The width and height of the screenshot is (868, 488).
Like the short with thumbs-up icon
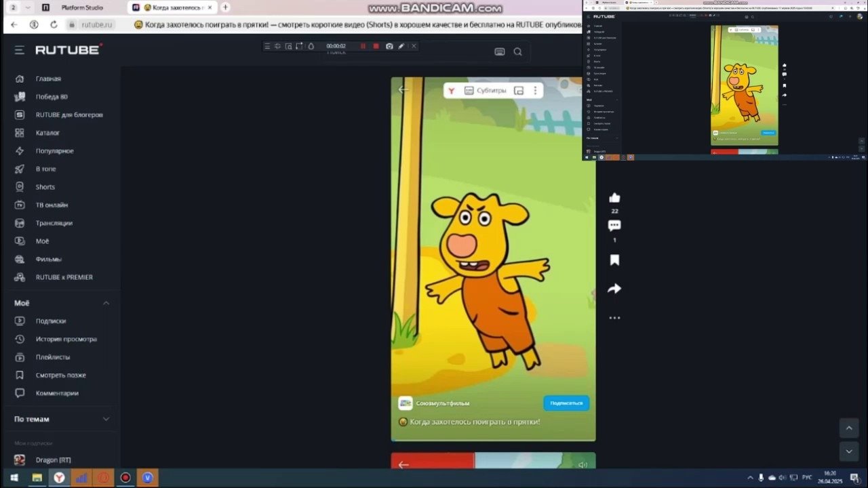(614, 198)
